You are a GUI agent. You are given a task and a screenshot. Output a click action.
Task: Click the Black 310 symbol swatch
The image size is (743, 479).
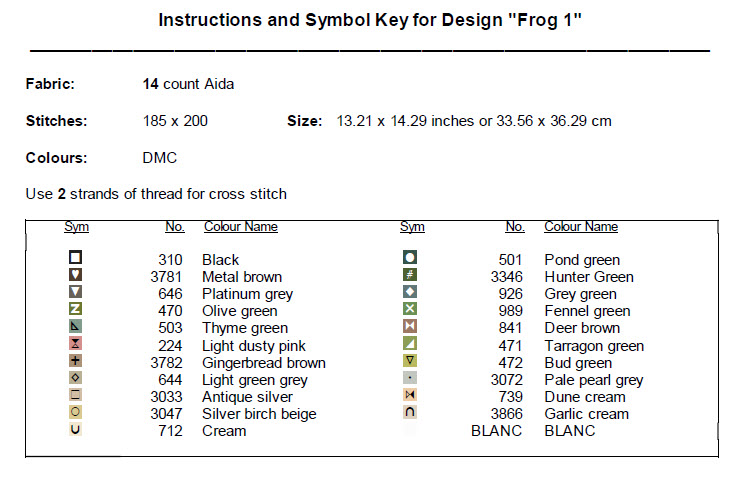coord(75,258)
